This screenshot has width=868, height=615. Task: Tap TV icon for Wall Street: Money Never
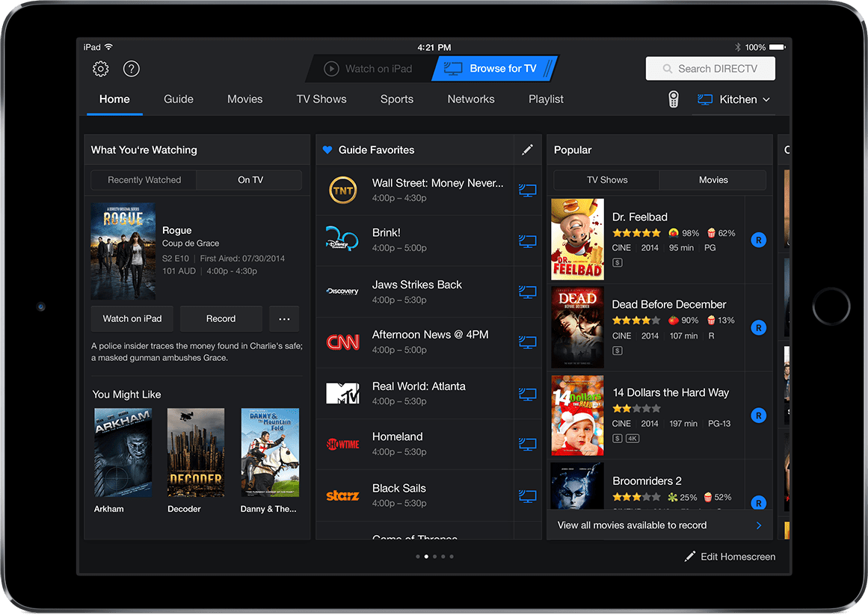[x=528, y=191]
